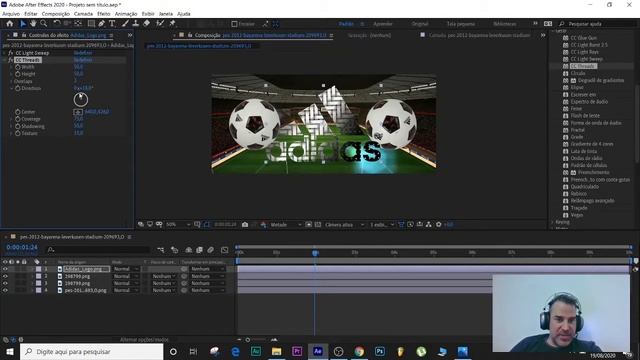Hide the Adidas_Logo.png layer via eye icon

pyautogui.click(x=5, y=269)
